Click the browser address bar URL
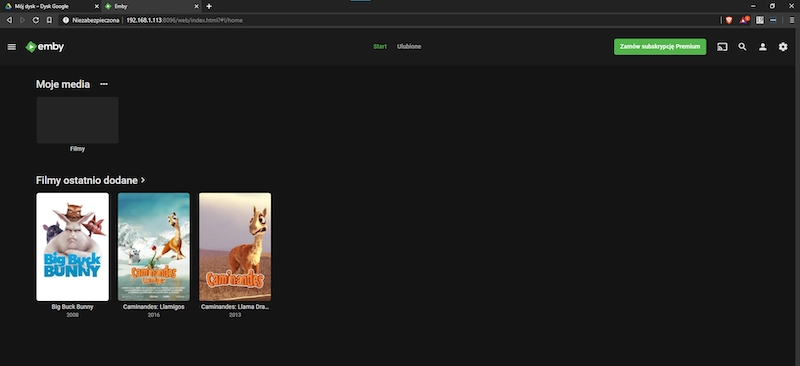The width and height of the screenshot is (800, 366). click(185, 20)
